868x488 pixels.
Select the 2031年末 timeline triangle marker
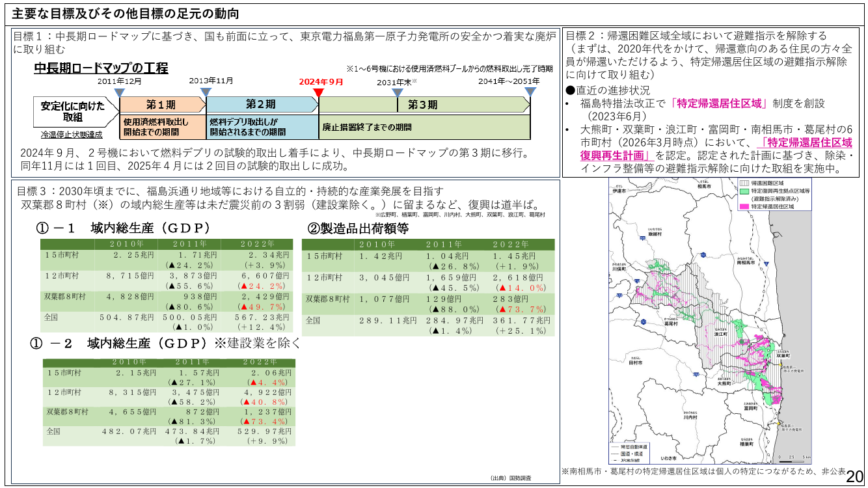coord(398,92)
